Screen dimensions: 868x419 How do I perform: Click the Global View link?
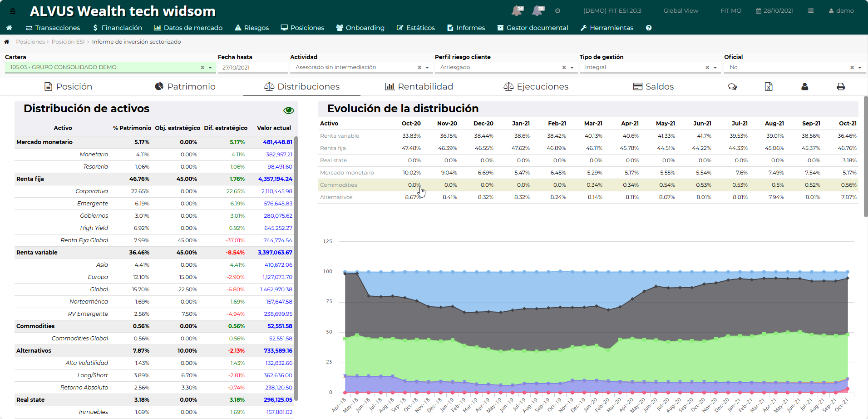pos(681,11)
